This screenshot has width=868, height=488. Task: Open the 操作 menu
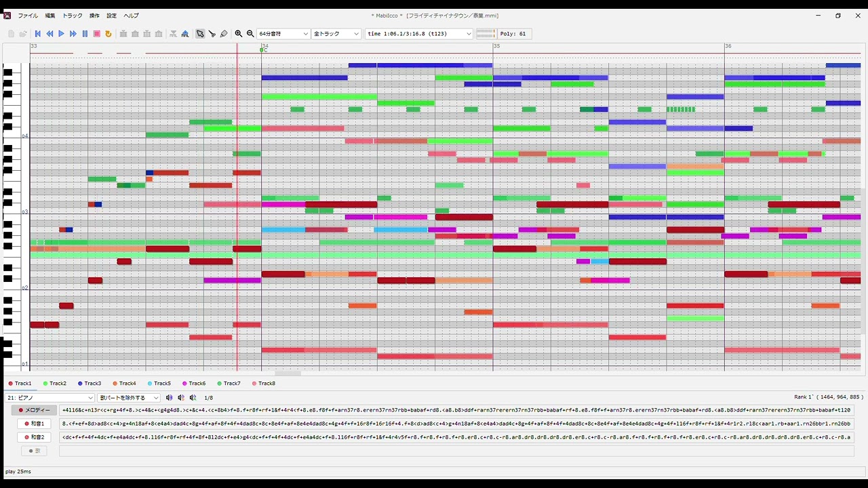click(x=94, y=16)
